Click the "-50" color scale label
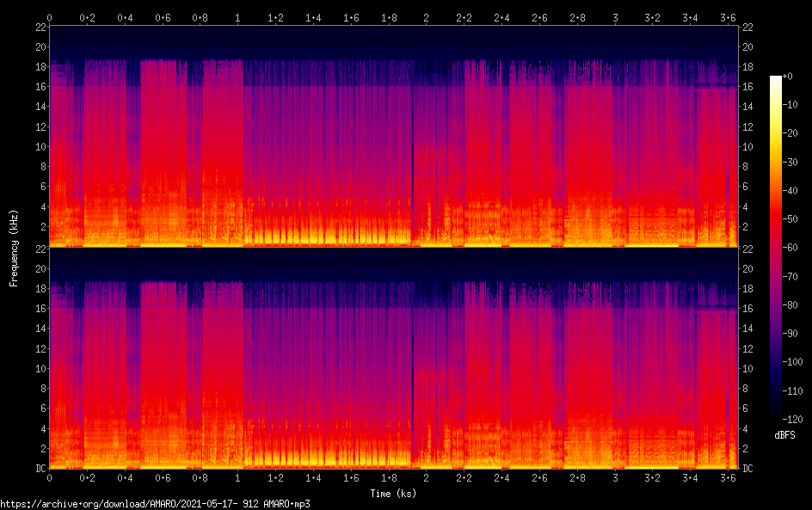The width and height of the screenshot is (812, 510). click(790, 219)
